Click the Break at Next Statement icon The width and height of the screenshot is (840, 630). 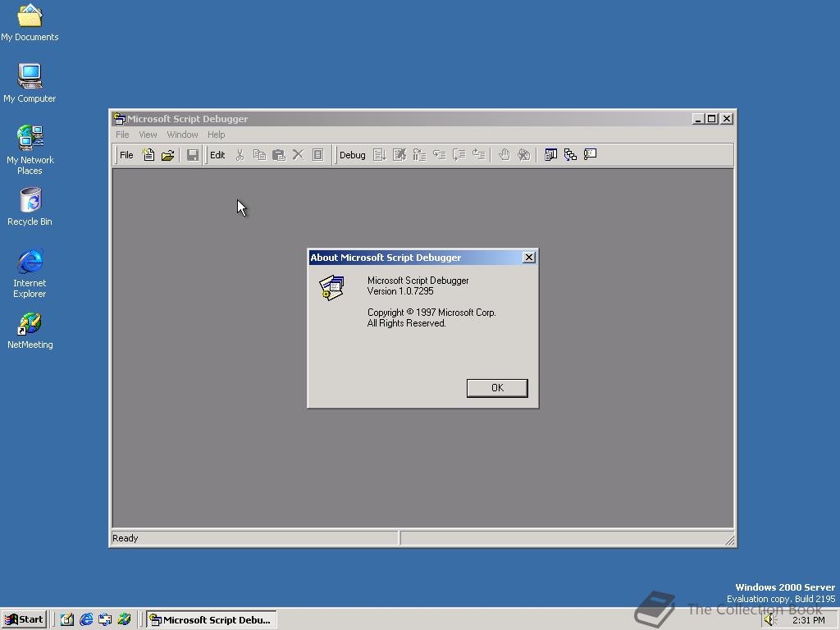[x=419, y=155]
